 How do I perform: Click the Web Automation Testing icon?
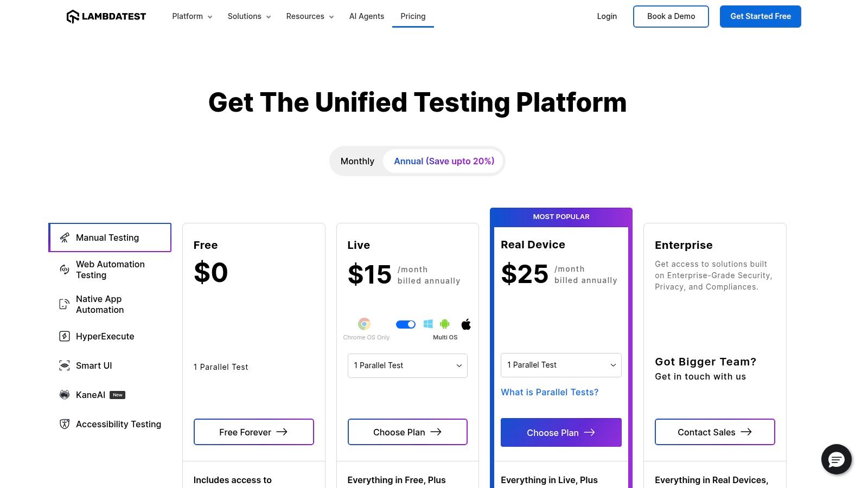65,269
